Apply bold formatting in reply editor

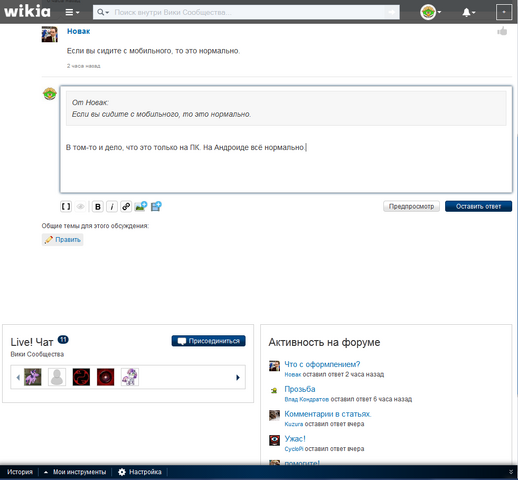click(98, 207)
